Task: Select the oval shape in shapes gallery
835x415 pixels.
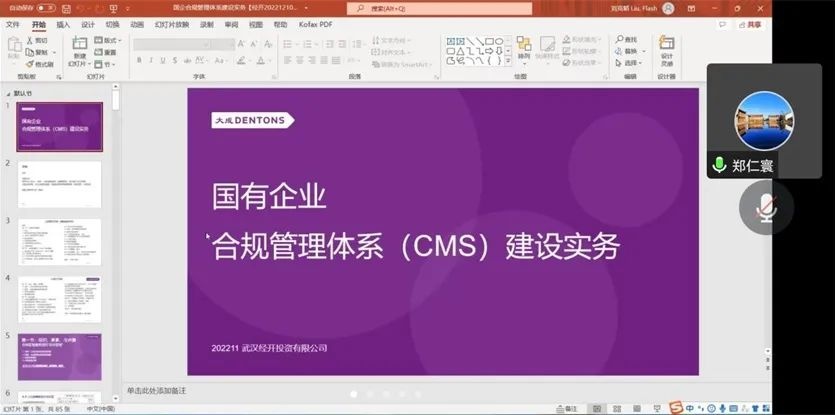Action: pos(499,41)
